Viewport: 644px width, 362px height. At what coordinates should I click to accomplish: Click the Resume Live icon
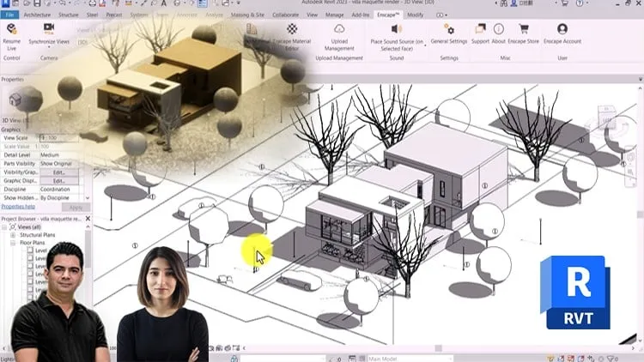point(11,28)
